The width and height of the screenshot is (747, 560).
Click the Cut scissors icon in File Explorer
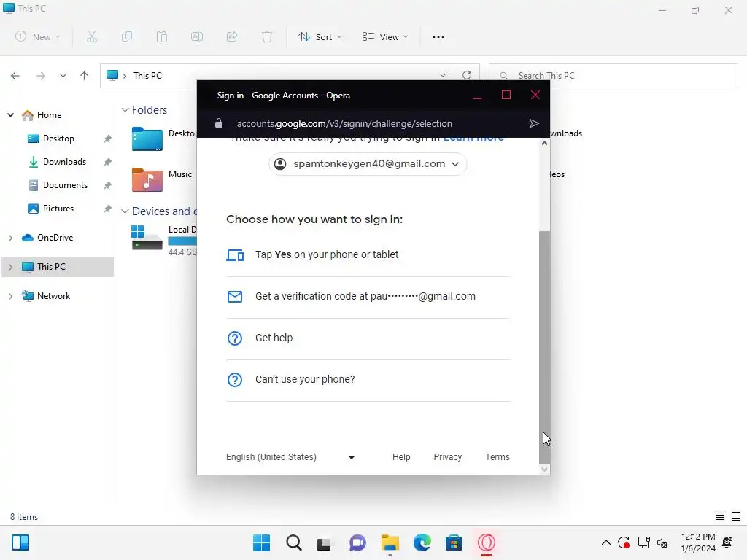click(91, 36)
